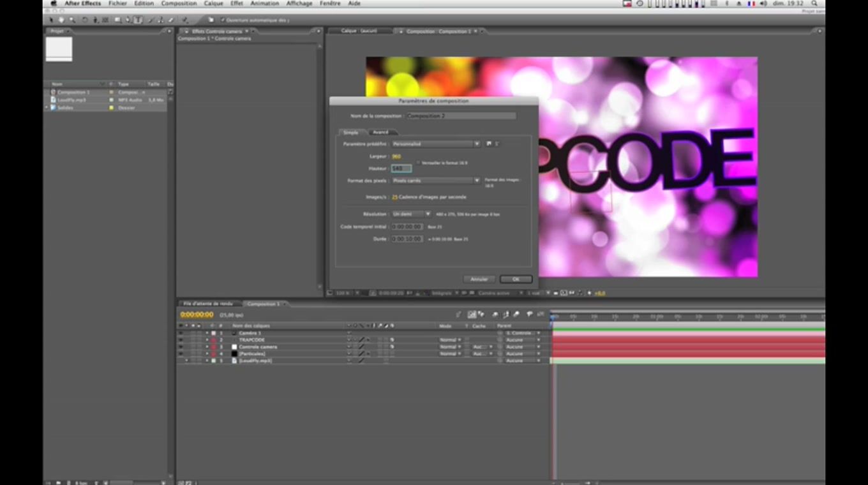The height and width of the screenshot is (485, 868).
Task: Click the red label color of TRAPCODE layer
Action: coord(213,340)
